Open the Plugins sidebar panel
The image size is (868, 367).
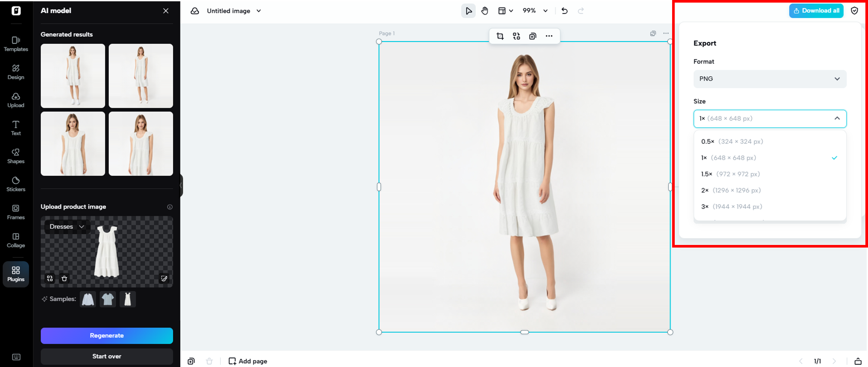16,274
